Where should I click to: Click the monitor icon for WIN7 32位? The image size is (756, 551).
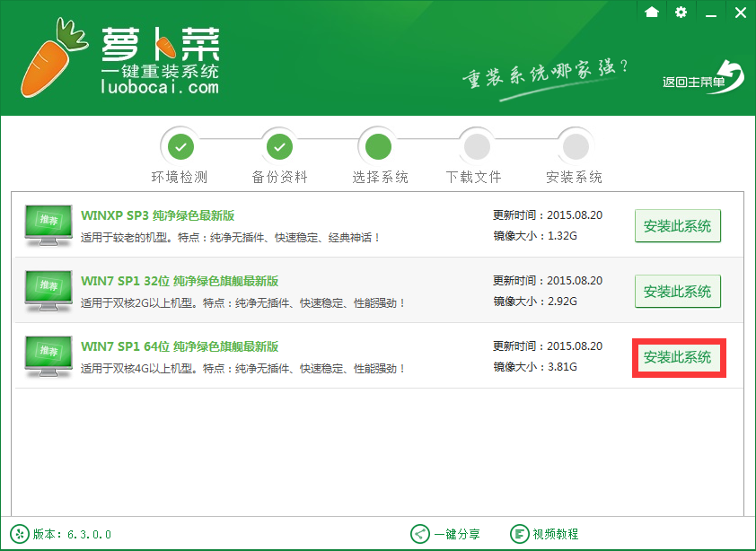[48, 291]
